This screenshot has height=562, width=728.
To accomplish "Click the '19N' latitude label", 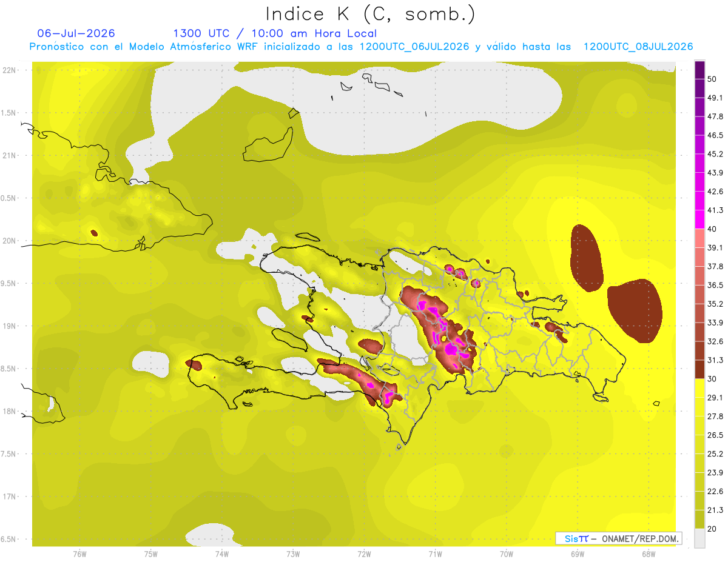I will tap(9, 326).
